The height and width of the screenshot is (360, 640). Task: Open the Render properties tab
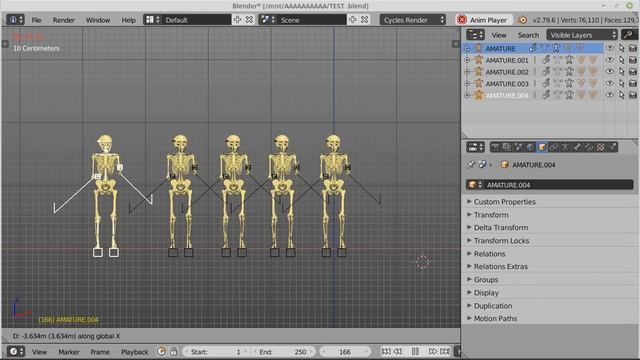(495, 147)
